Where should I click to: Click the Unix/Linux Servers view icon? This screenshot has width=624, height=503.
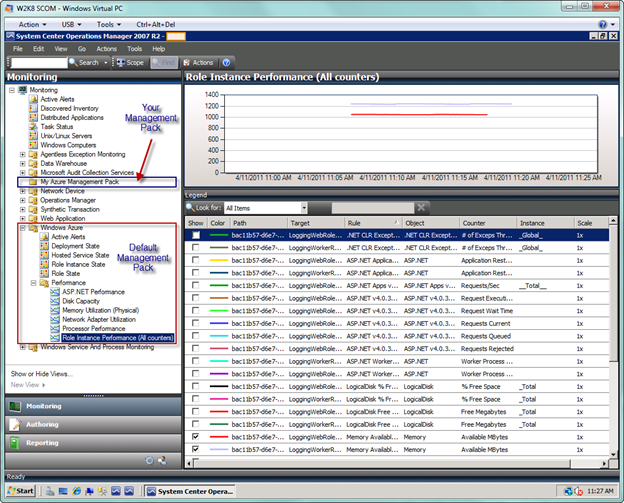coord(33,136)
